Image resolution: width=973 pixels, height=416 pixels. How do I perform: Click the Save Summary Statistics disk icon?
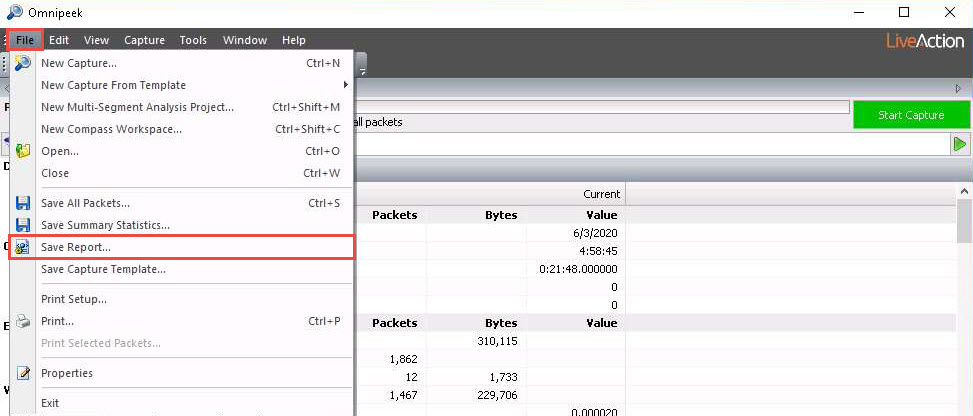click(x=23, y=225)
